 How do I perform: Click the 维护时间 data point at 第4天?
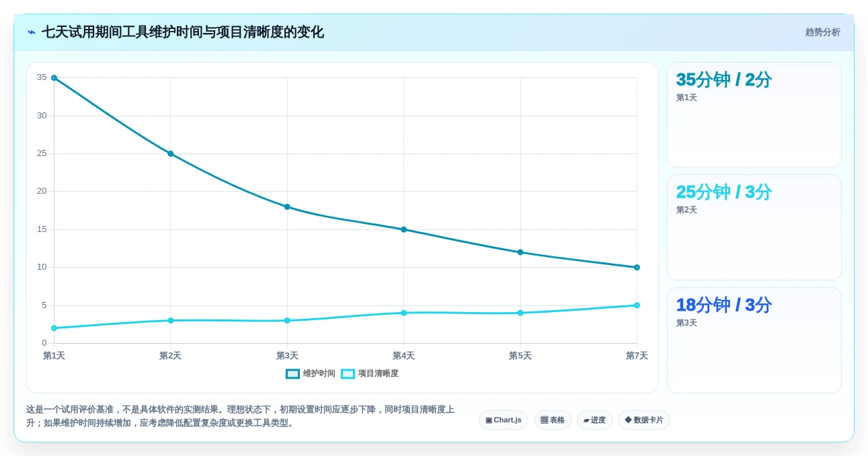pyautogui.click(x=403, y=229)
